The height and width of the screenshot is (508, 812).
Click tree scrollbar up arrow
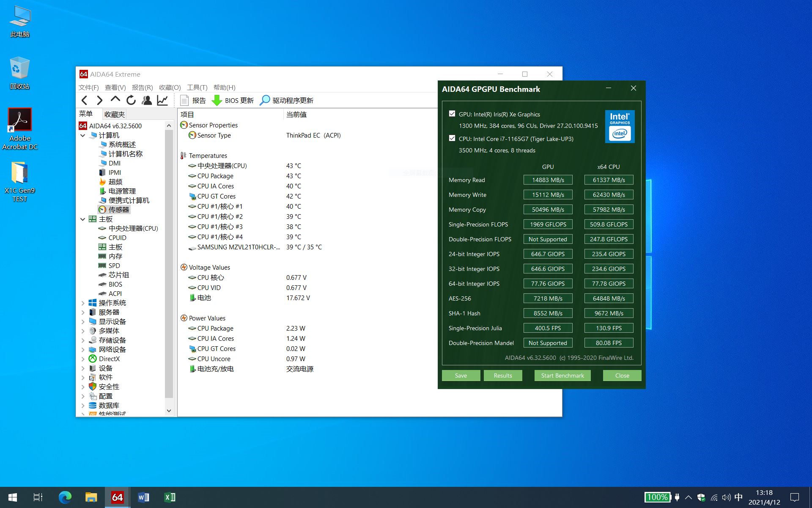[x=169, y=126]
